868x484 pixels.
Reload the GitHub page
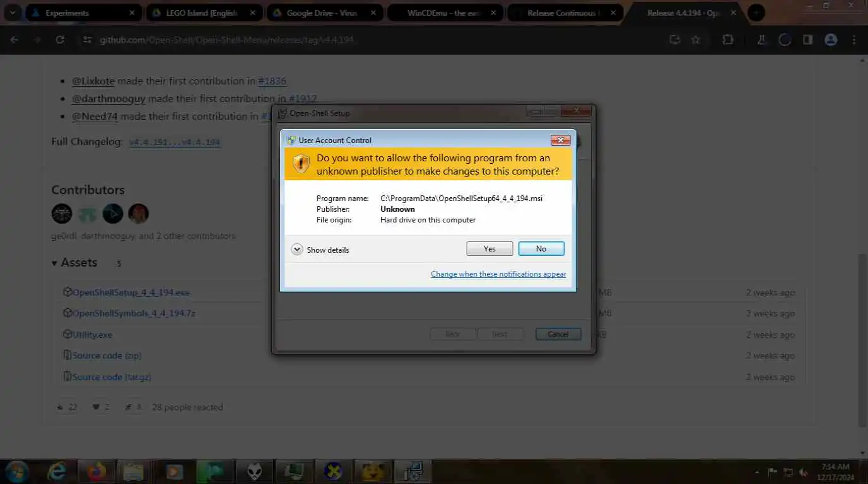click(x=60, y=40)
